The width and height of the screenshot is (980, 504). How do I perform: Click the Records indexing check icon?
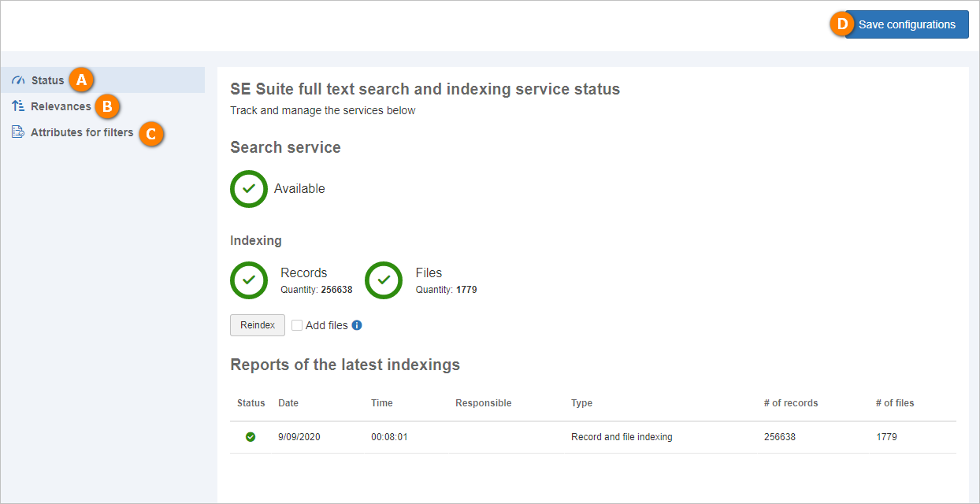pyautogui.click(x=249, y=280)
